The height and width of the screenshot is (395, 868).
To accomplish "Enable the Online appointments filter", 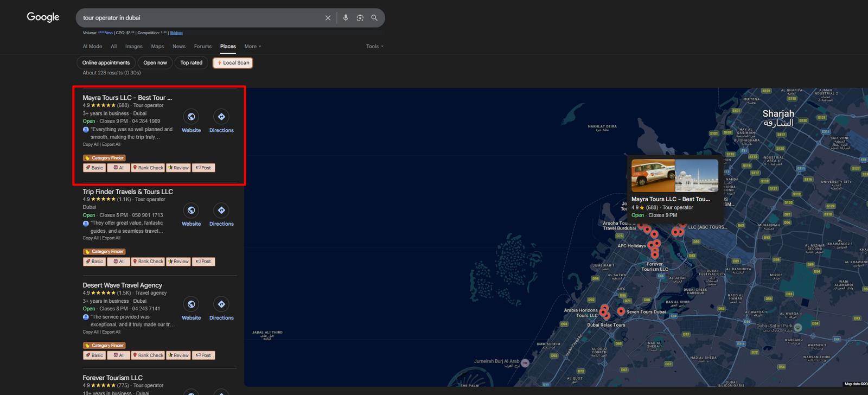I will pos(106,63).
